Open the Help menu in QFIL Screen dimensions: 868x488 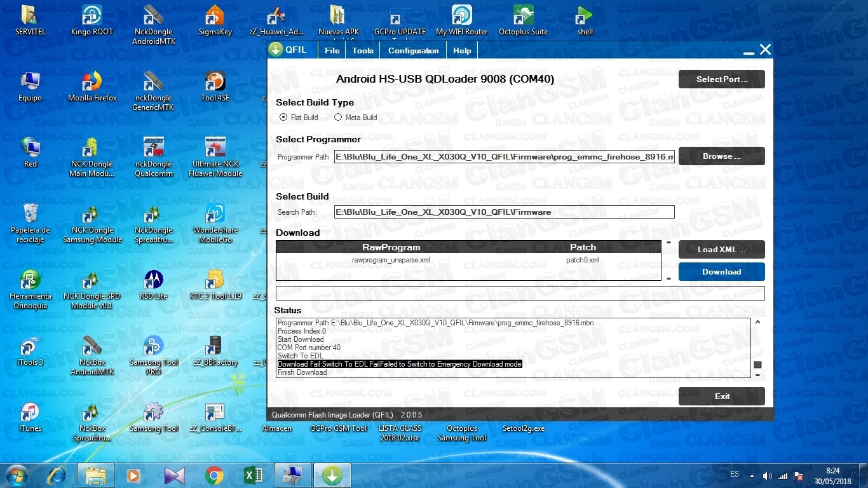click(462, 50)
